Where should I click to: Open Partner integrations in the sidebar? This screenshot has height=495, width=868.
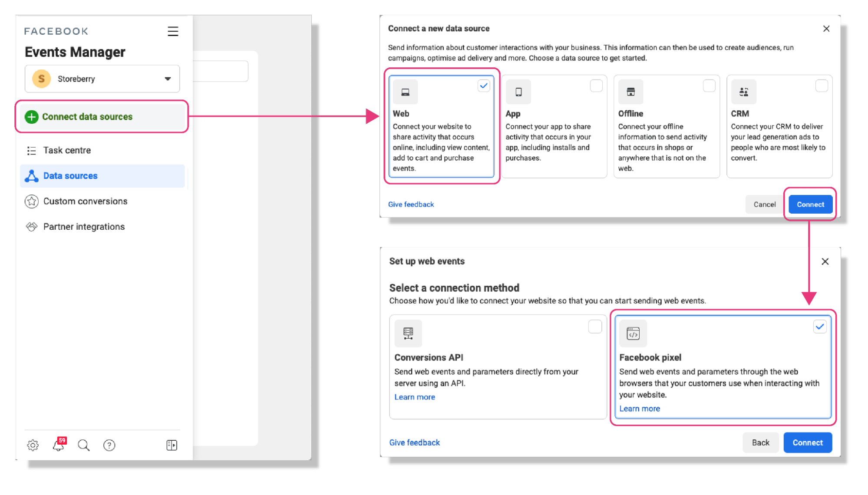pyautogui.click(x=102, y=227)
